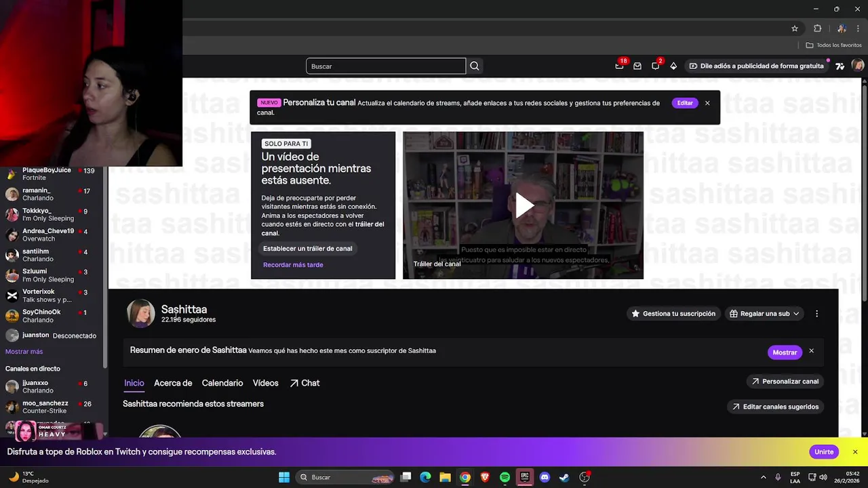Screen dimensions: 868x488
Task: Close the Roblox promotion banner
Action: click(x=855, y=452)
